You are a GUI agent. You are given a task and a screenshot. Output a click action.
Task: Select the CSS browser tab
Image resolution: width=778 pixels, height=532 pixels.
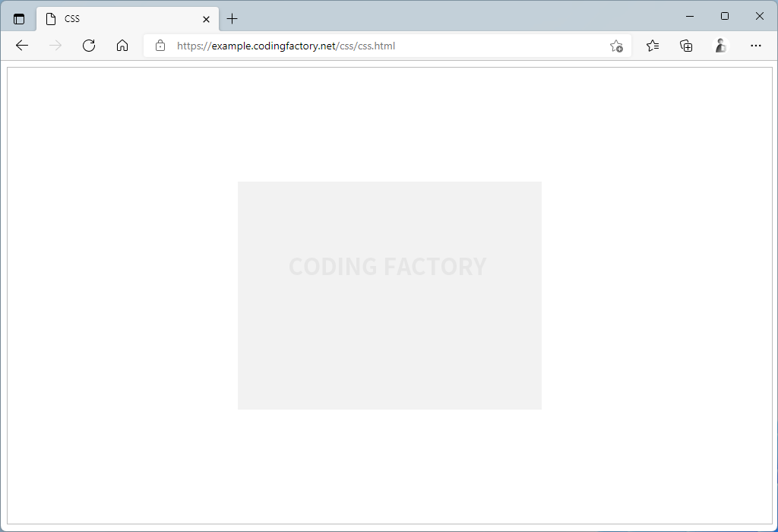[x=128, y=19]
